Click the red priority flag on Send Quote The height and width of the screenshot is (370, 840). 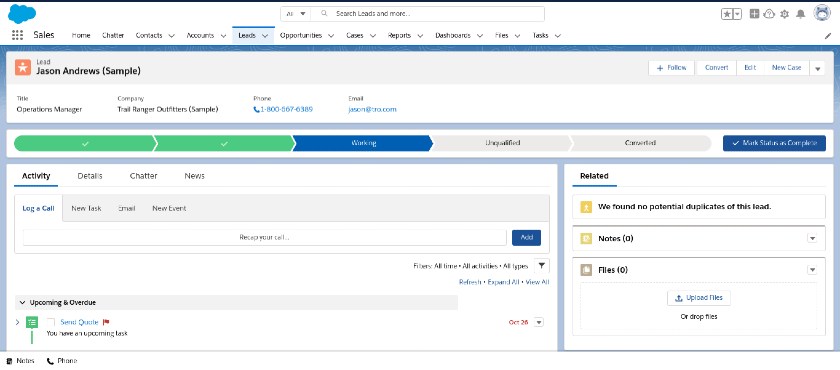click(106, 322)
